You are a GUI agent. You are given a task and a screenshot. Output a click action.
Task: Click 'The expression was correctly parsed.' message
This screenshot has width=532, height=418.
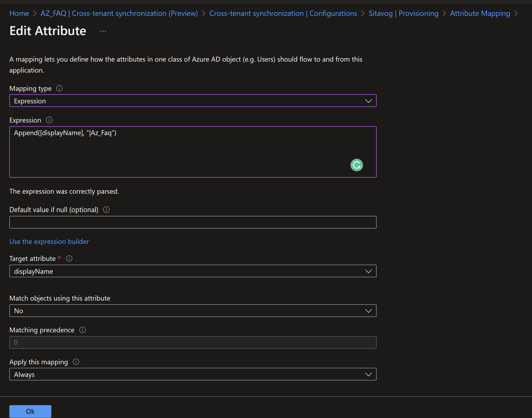pyautogui.click(x=64, y=191)
